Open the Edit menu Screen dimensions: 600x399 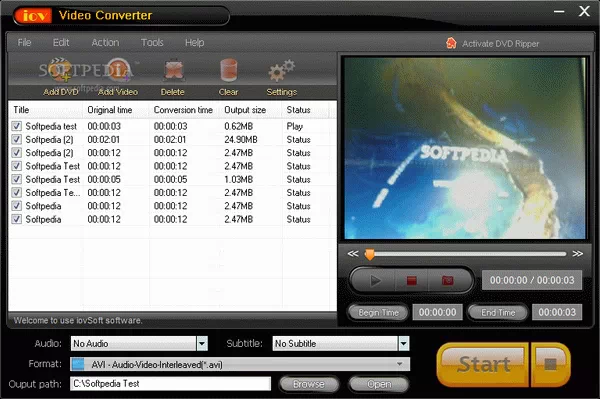pos(61,42)
